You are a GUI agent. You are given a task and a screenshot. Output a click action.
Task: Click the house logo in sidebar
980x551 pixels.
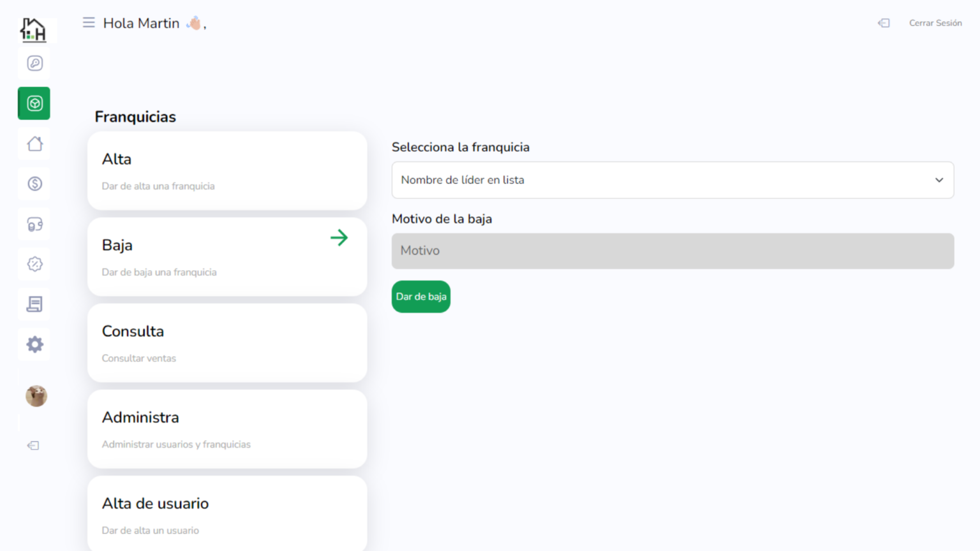coord(33,29)
